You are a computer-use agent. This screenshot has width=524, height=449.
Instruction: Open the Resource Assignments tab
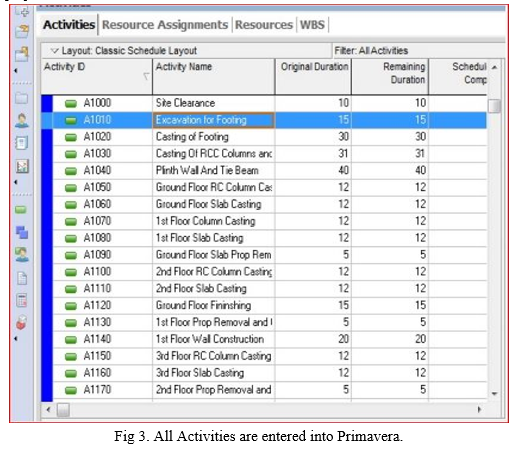tap(165, 25)
